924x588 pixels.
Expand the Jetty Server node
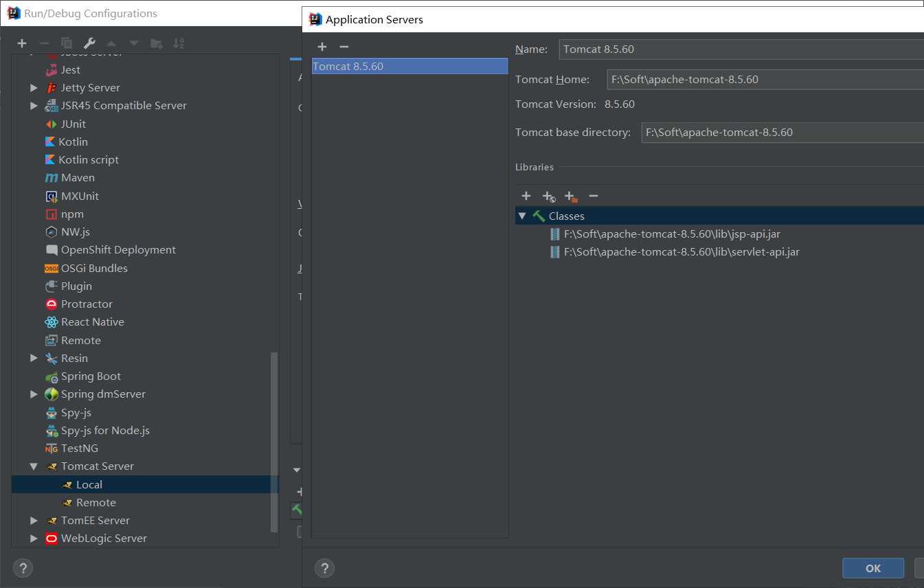34,87
